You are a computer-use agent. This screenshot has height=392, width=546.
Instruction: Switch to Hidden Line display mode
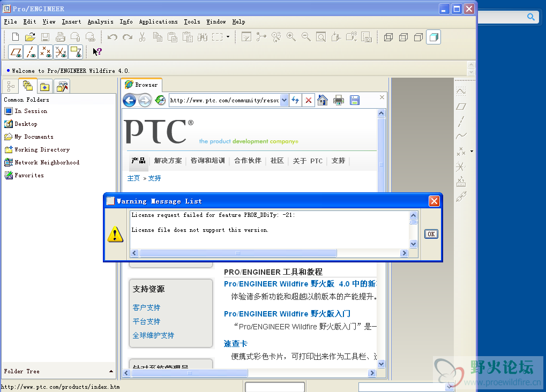[x=403, y=37]
